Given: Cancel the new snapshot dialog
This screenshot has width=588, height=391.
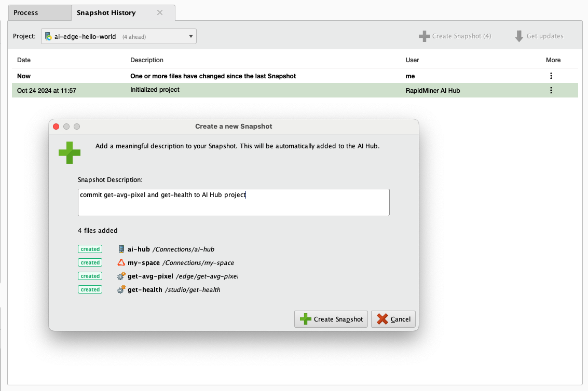Looking at the screenshot, I should point(393,319).
